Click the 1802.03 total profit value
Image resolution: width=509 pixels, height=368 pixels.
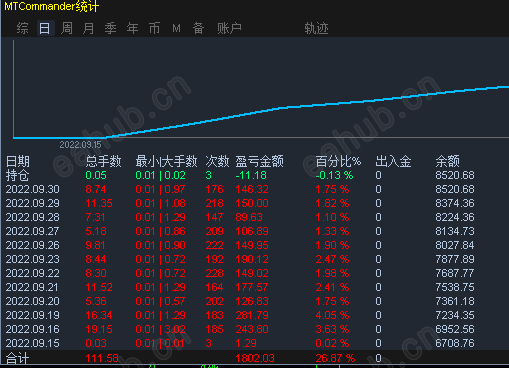pos(255,358)
